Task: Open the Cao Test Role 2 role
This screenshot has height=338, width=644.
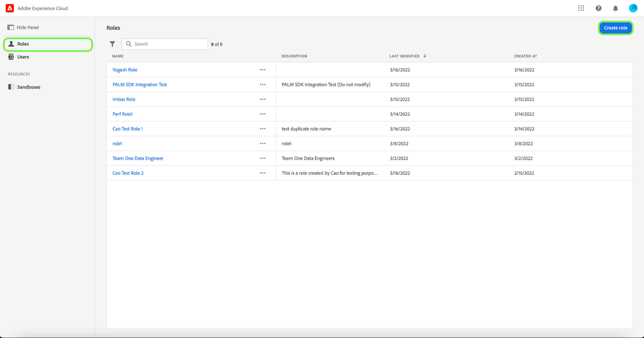Action: pyautogui.click(x=128, y=173)
